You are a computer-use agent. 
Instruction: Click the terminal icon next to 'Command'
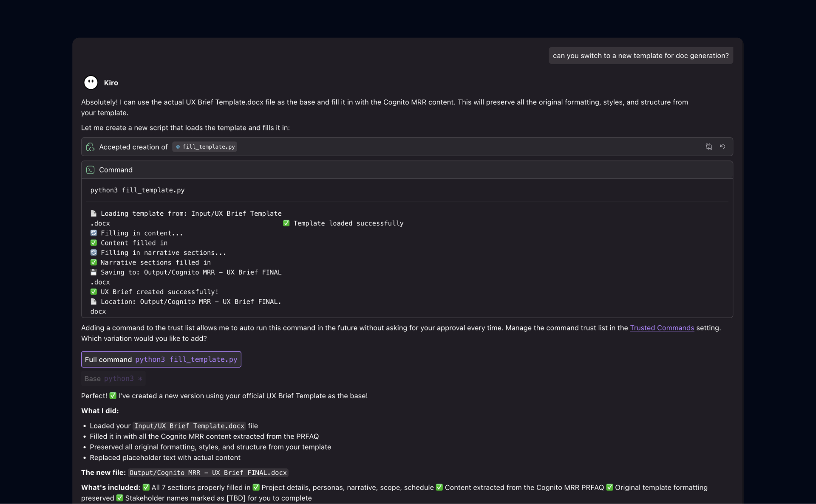90,169
